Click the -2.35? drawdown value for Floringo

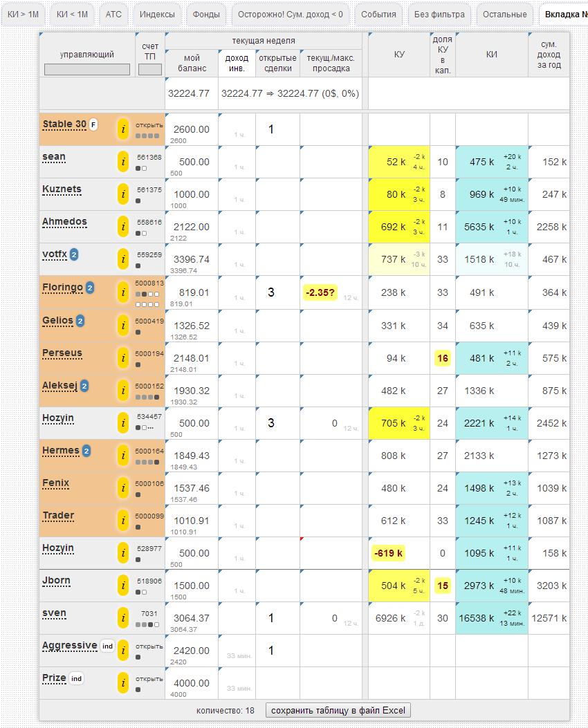click(x=320, y=292)
